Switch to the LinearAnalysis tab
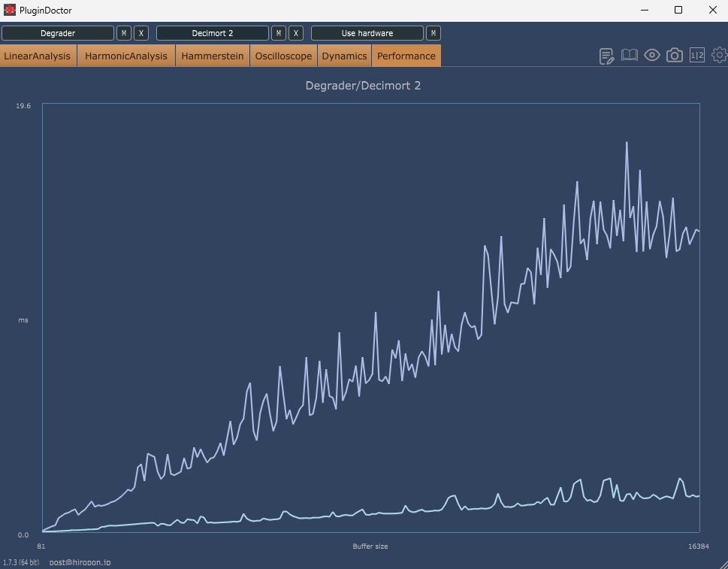The image size is (728, 569). (x=38, y=56)
